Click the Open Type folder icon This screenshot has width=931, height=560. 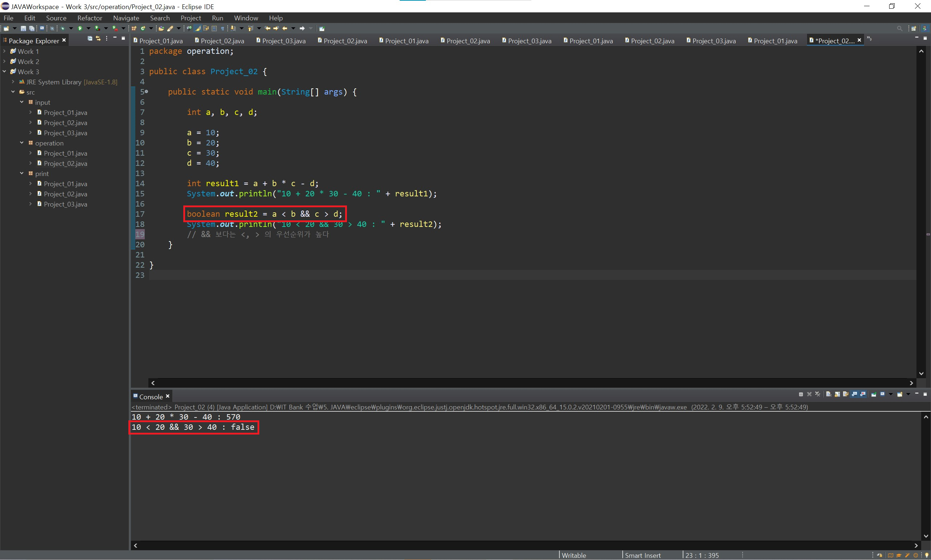click(x=161, y=28)
